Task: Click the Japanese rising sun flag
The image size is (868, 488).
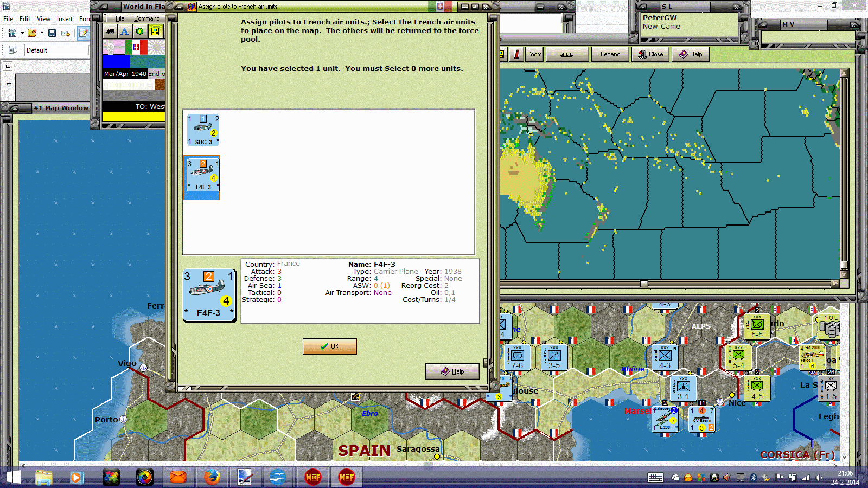Action: [x=156, y=47]
